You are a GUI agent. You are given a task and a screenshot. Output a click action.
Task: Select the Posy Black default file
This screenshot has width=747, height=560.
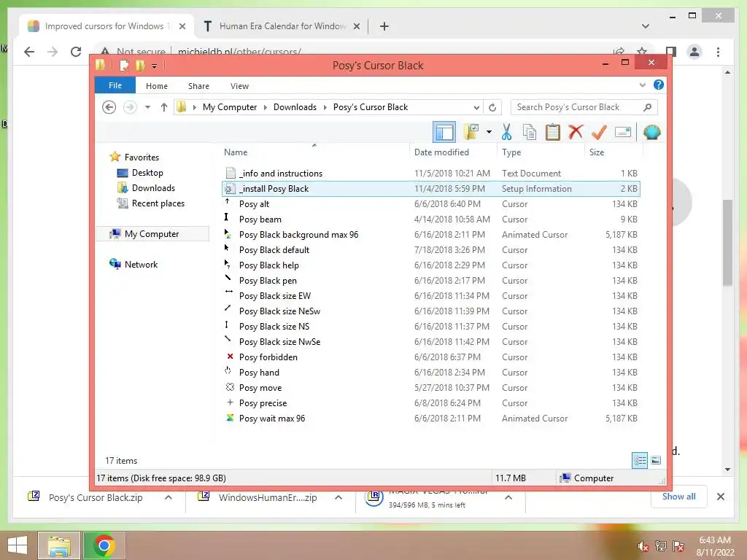coord(430,249)
